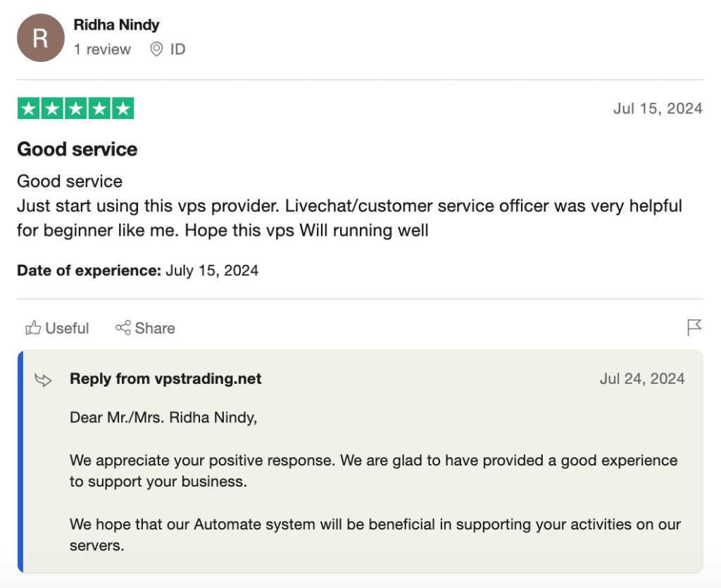This screenshot has height=588, width=721.
Task: Click the Jul 24, 2024 reply date
Action: pos(642,379)
